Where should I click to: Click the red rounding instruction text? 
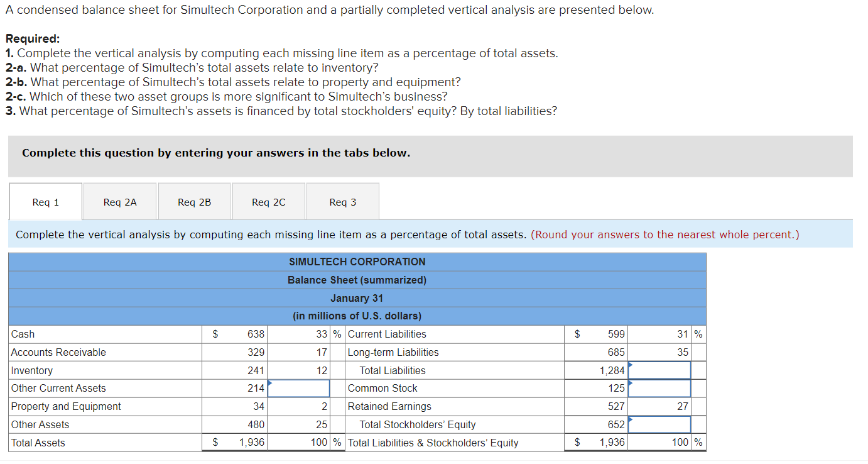point(665,235)
